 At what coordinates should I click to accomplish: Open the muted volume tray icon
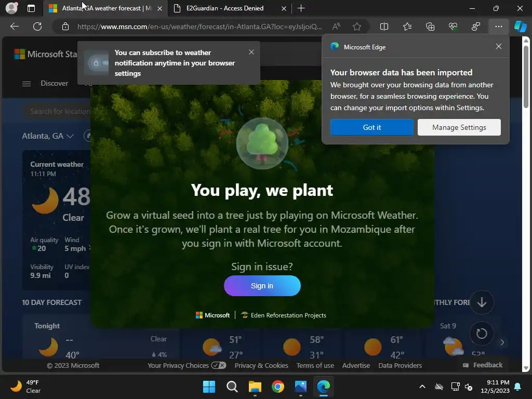[x=468, y=387]
